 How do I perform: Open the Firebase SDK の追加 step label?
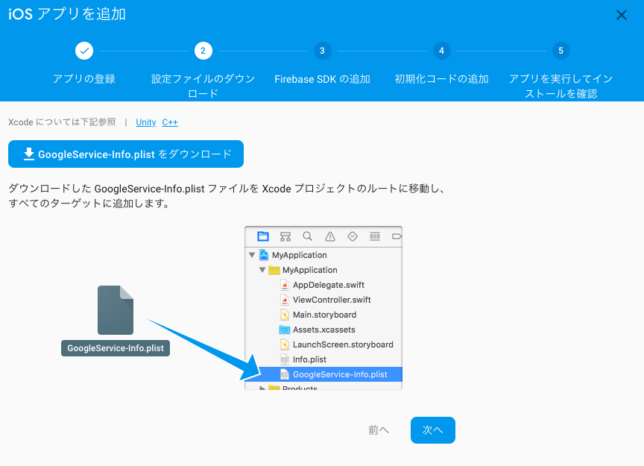(322, 79)
